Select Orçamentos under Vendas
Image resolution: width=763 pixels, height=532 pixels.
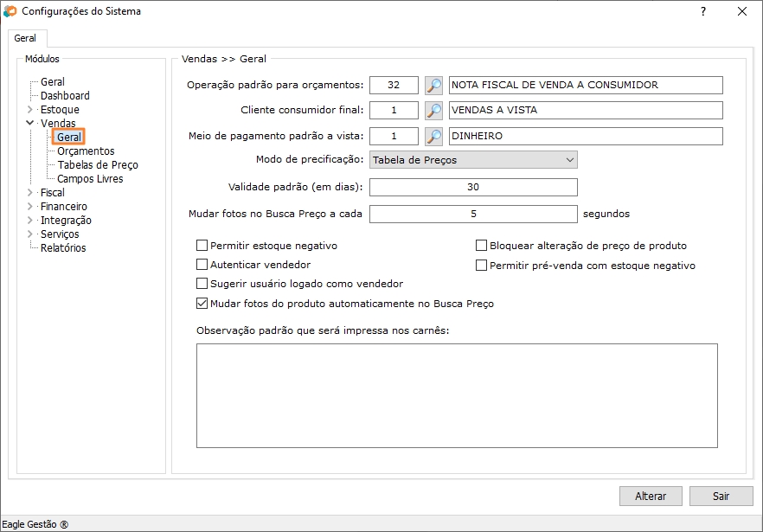(x=86, y=151)
